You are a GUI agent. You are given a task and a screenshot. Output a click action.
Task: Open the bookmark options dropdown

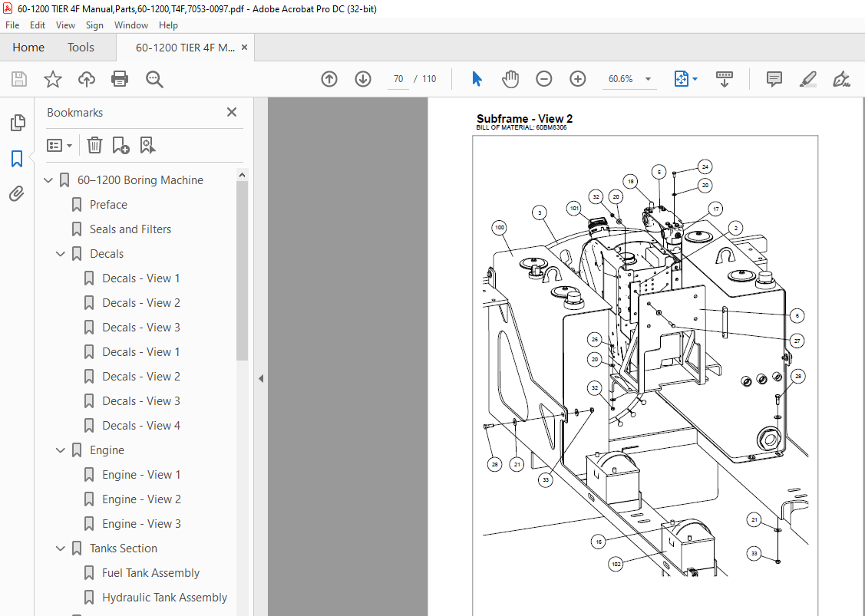click(60, 145)
